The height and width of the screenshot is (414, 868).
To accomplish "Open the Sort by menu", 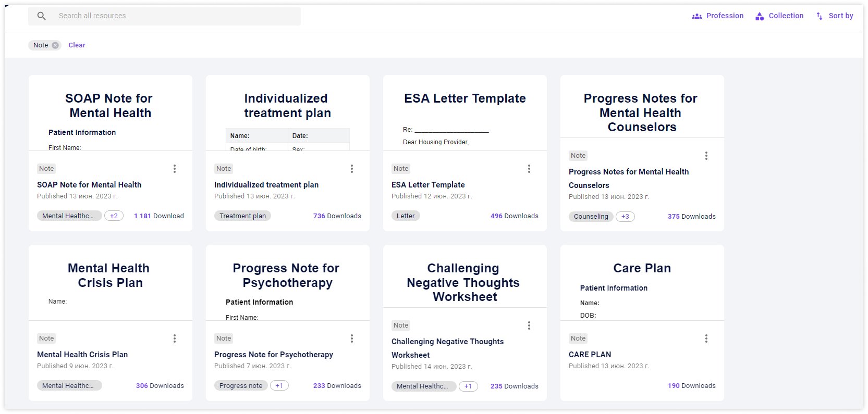I will click(x=840, y=16).
